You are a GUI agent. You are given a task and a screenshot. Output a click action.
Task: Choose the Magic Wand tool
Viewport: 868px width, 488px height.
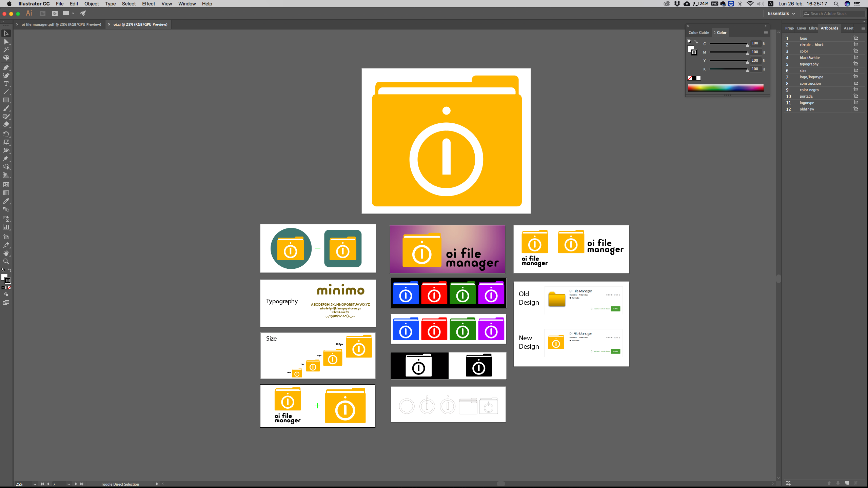click(x=6, y=50)
